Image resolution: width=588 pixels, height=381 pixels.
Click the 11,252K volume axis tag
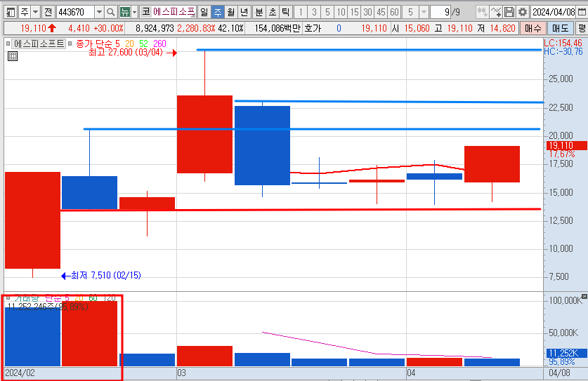(566, 353)
